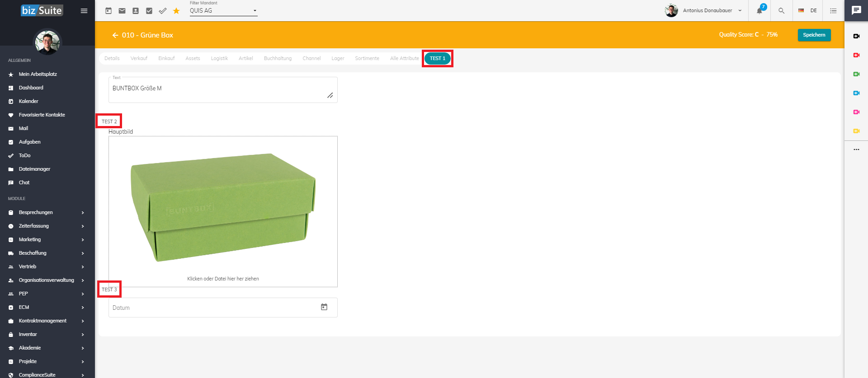Open notifications bell with badge 7
This screenshot has height=378, width=868.
tap(759, 10)
